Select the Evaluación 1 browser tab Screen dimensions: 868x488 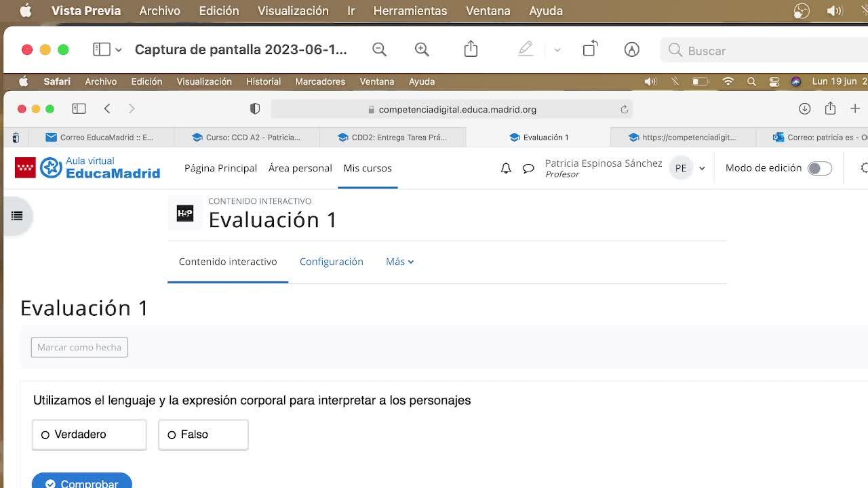pos(538,137)
